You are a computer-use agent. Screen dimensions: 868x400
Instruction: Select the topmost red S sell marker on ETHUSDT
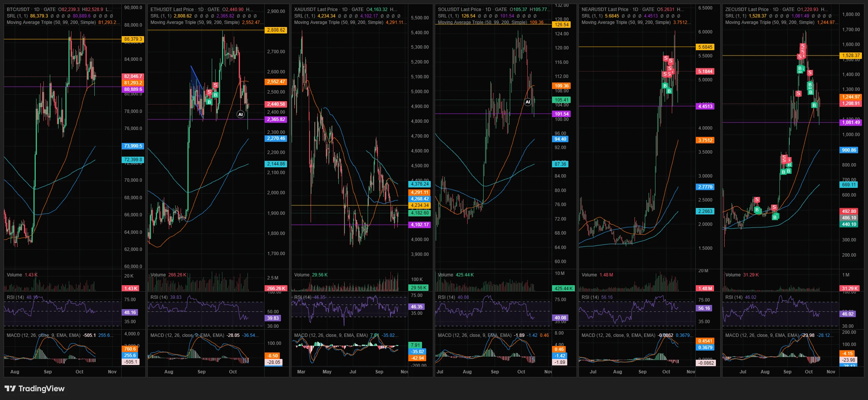click(216, 85)
